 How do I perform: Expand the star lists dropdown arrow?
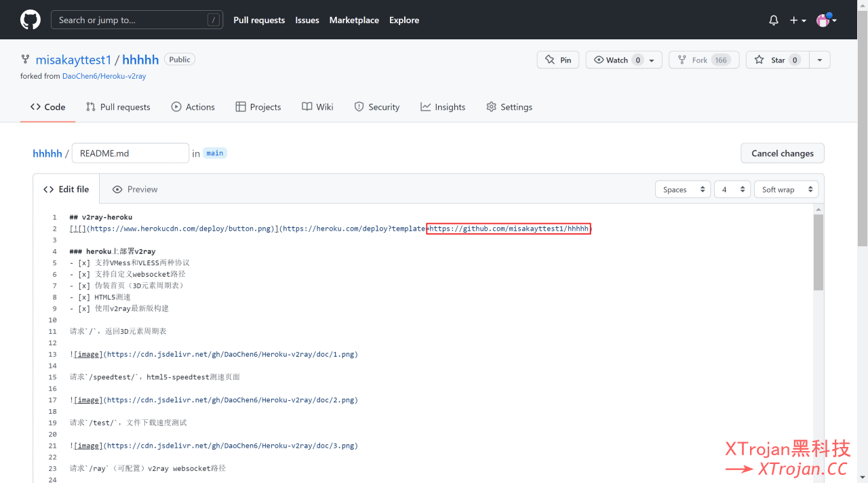(819, 60)
